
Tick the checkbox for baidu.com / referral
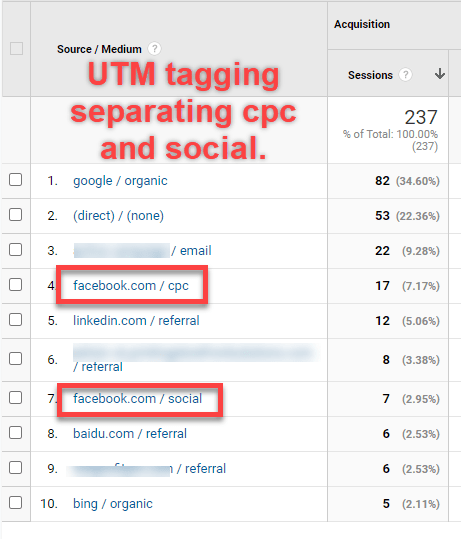[x=16, y=432]
